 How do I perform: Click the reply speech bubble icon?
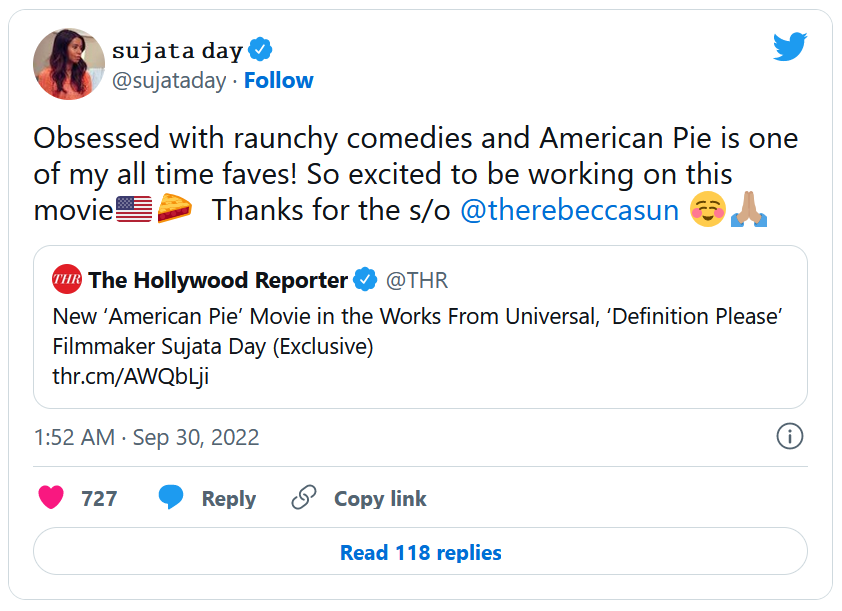point(171,498)
